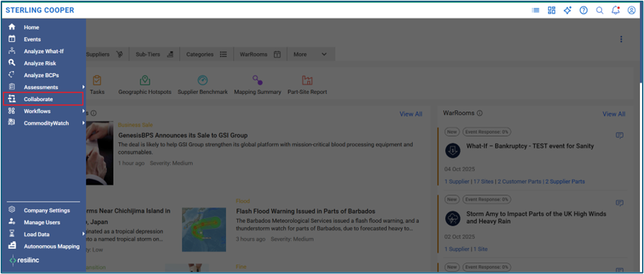Open the GenesisBPS article photo thumbnail
Screen dimensions: 644x274
[x=99, y=153]
